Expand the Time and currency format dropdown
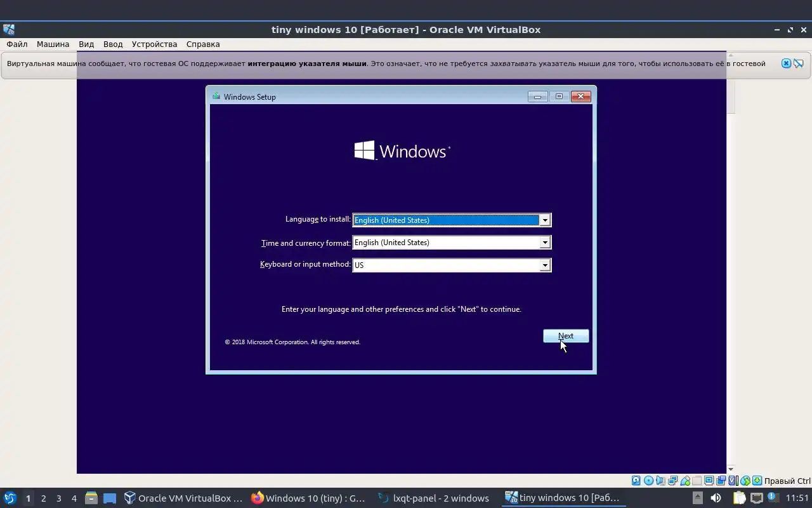Image resolution: width=812 pixels, height=508 pixels. tap(544, 243)
